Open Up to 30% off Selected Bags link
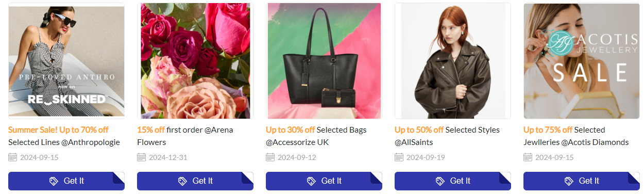This screenshot has height=194, width=644. pyautogui.click(x=316, y=136)
